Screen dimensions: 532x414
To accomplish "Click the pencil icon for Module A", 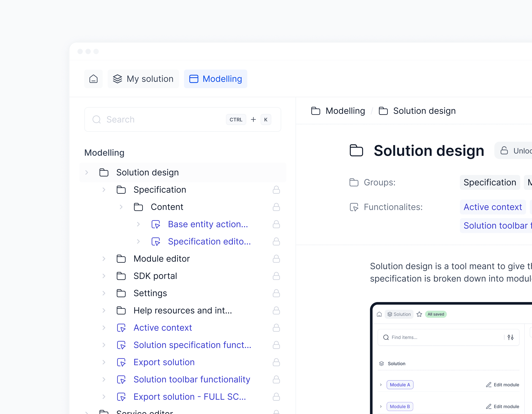I will [488, 385].
